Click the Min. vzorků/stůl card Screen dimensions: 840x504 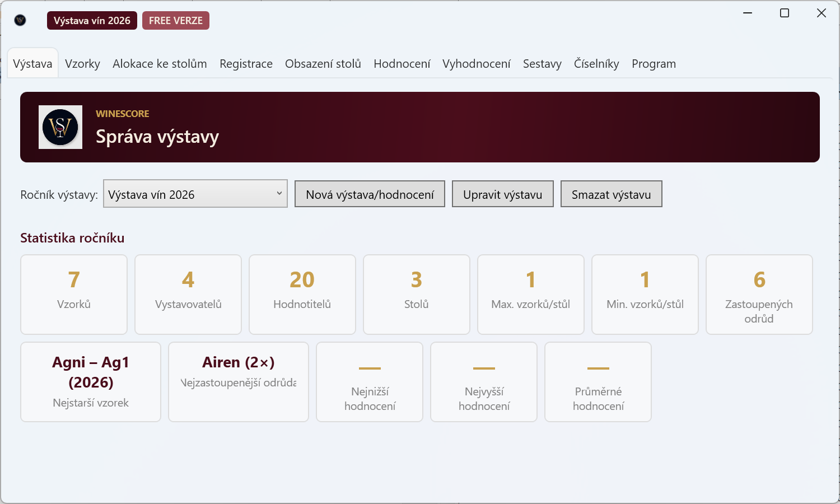(645, 295)
